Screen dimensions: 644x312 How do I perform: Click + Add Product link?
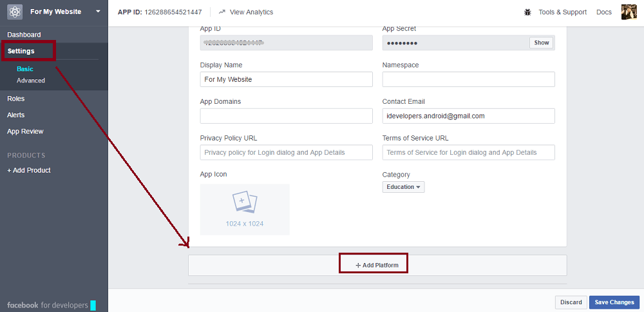[x=29, y=170]
